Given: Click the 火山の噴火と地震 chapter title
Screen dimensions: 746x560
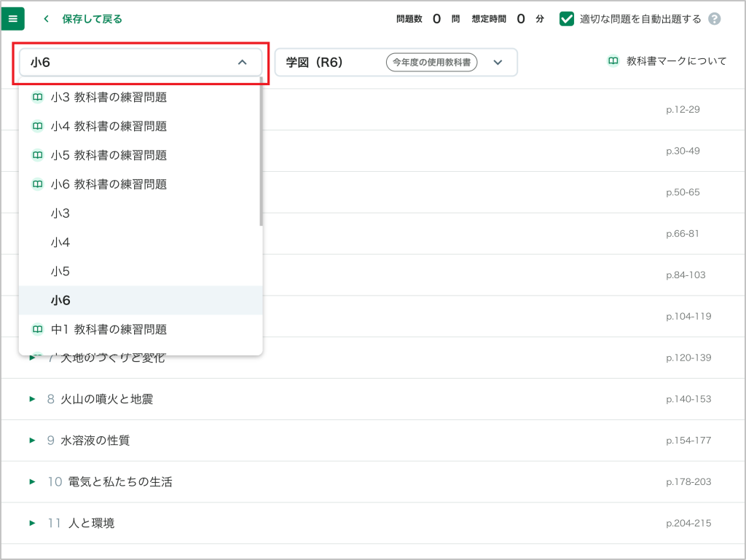Looking at the screenshot, I should pyautogui.click(x=106, y=399).
